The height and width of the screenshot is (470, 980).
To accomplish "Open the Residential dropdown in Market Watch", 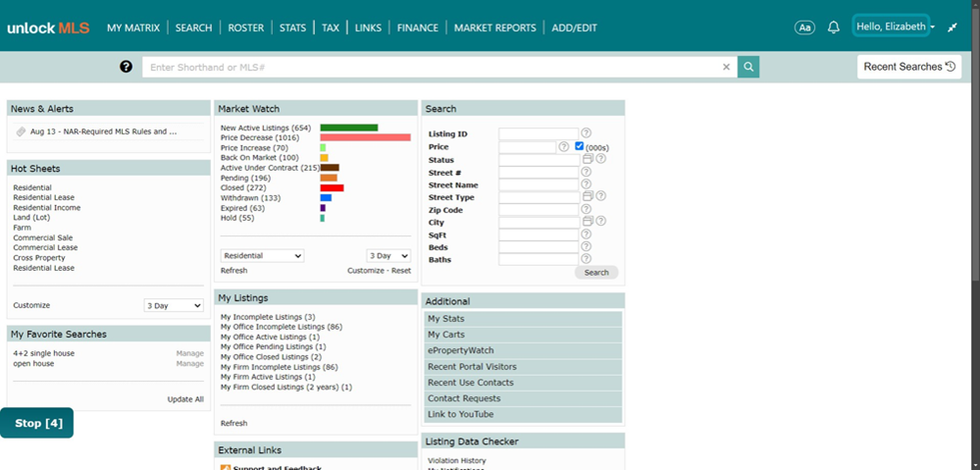I will click(x=263, y=256).
